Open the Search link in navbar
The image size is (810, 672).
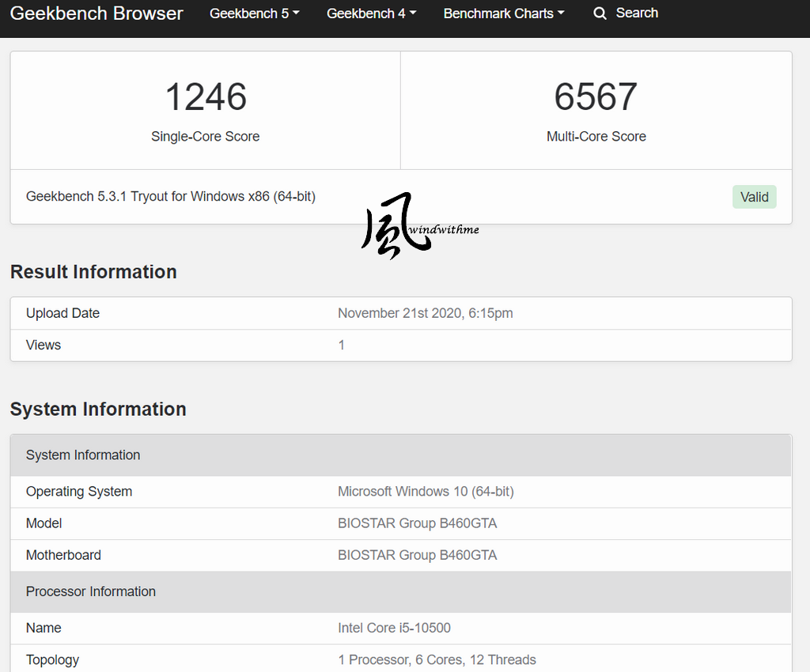pyautogui.click(x=637, y=13)
